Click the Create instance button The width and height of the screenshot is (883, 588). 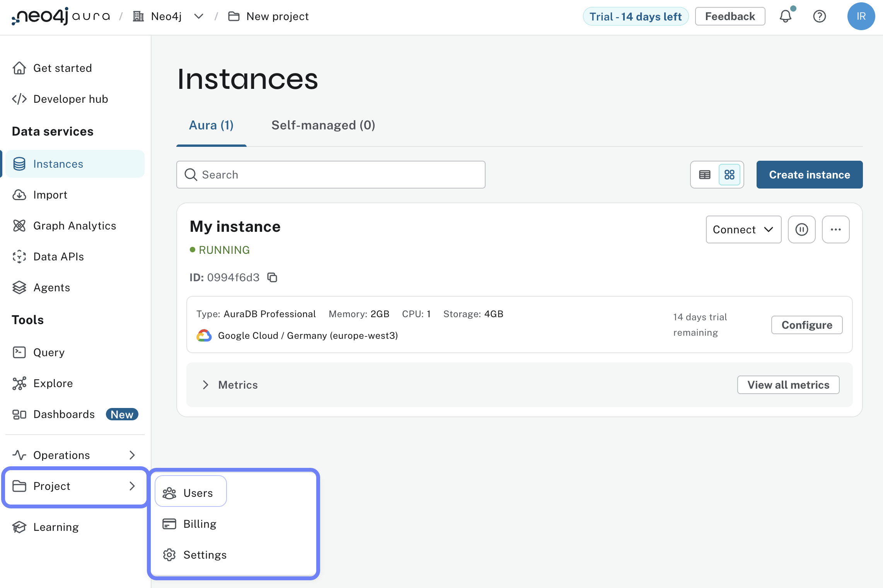coord(809,175)
